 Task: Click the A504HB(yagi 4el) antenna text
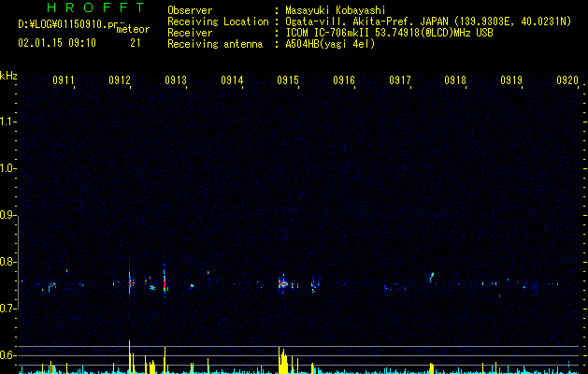tap(330, 44)
